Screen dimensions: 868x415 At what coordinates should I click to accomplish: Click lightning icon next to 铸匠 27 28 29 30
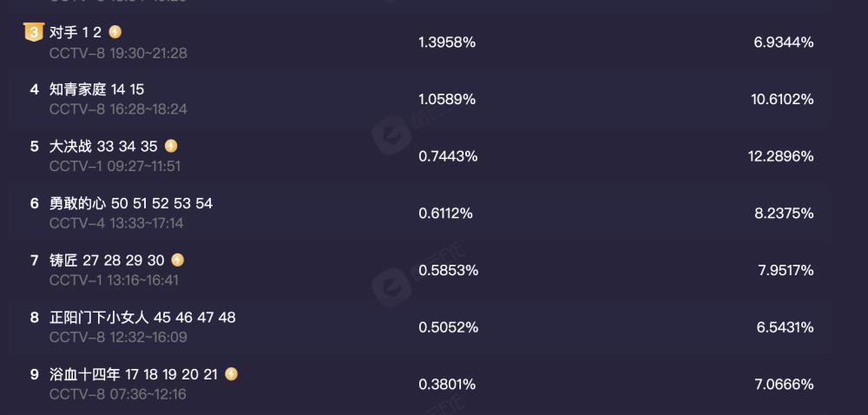tap(177, 260)
